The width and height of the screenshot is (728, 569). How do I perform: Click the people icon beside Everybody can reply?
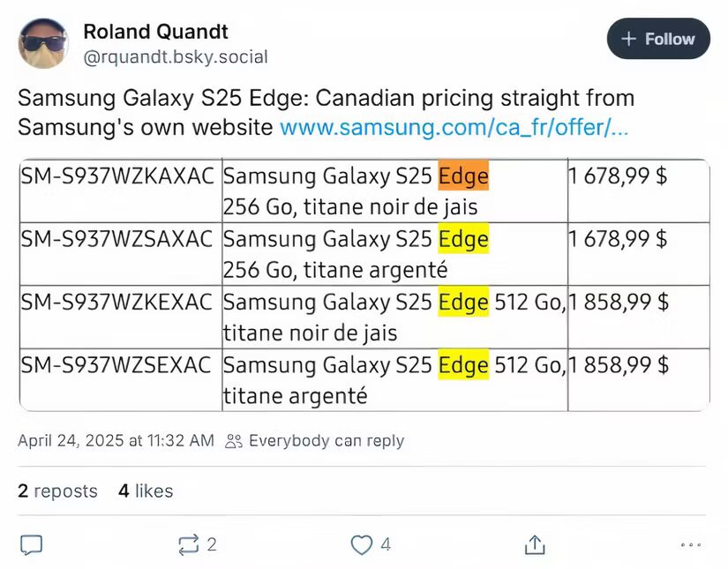(x=233, y=440)
